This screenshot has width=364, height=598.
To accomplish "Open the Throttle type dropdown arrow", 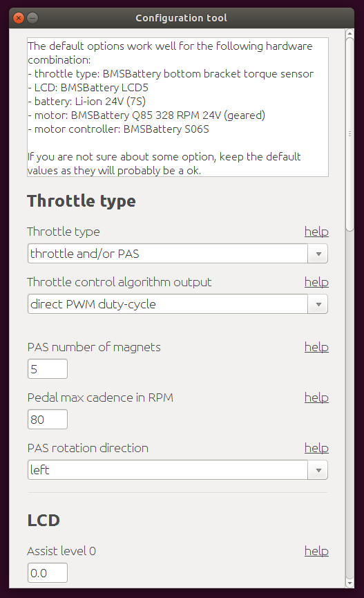I will [318, 254].
